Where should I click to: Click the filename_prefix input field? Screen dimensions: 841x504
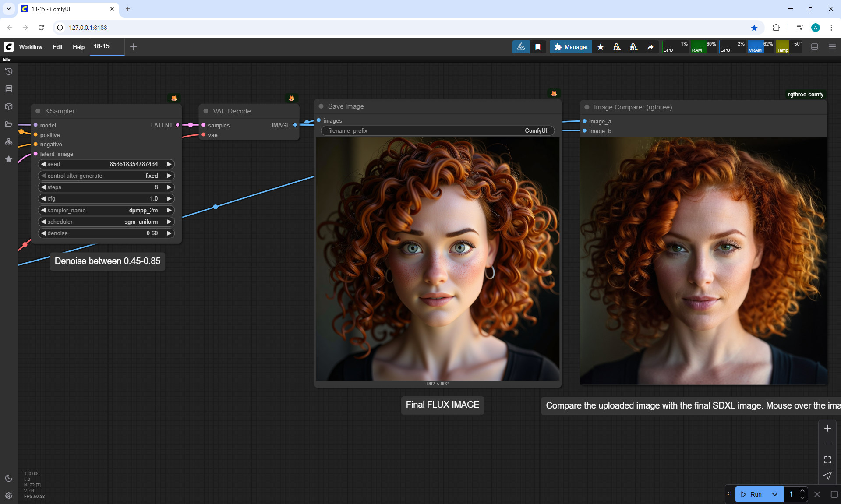[x=437, y=130]
